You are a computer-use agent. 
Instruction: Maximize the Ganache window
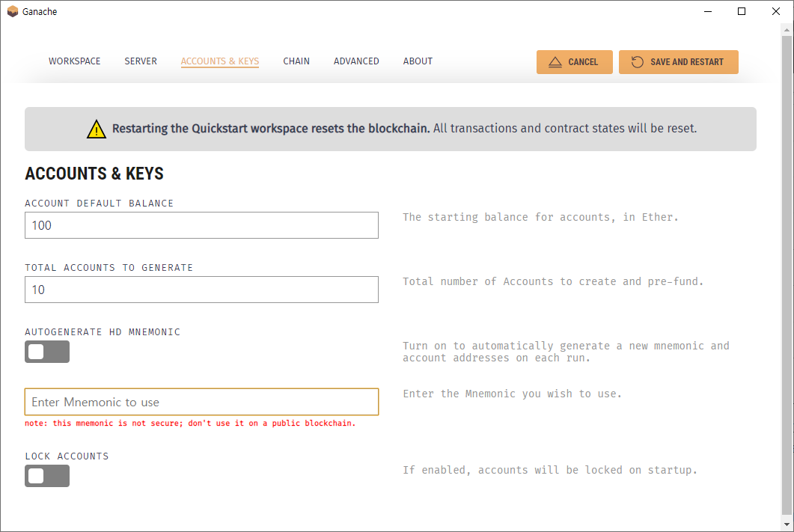coord(742,12)
